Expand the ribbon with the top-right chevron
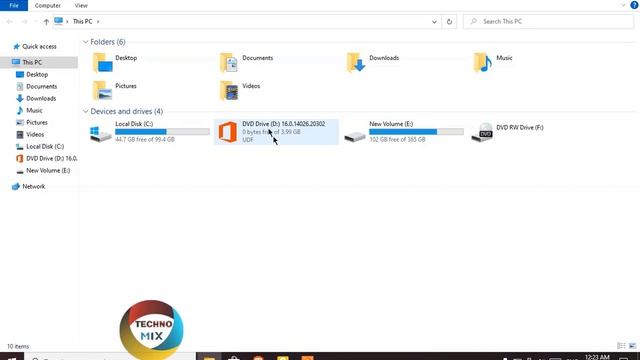Screen dimensions: 640x360 [x=623, y=5]
